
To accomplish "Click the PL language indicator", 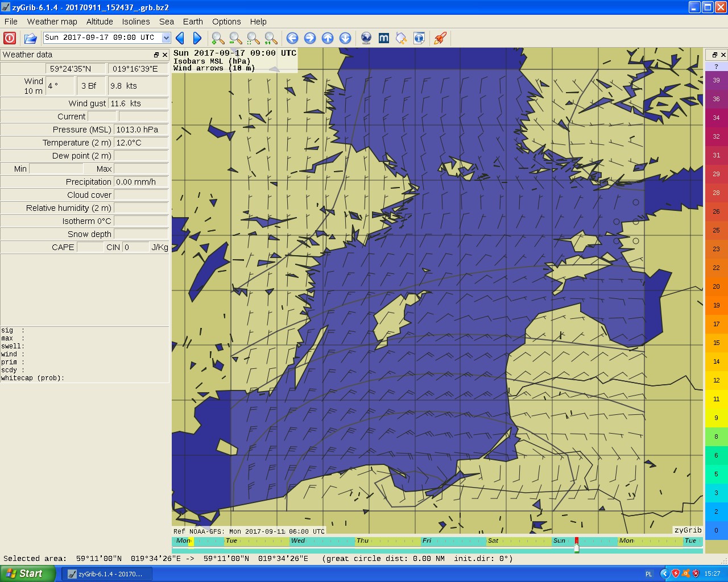I will [x=649, y=574].
